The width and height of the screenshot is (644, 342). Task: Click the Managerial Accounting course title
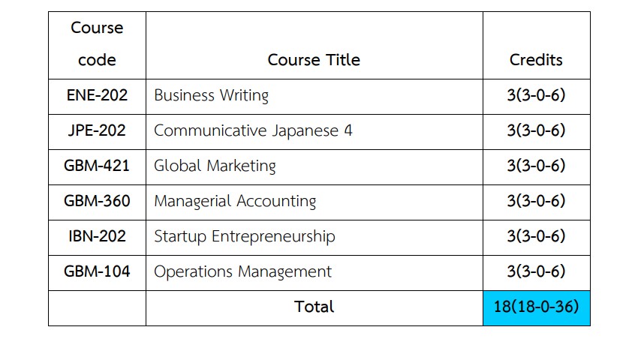(x=235, y=201)
